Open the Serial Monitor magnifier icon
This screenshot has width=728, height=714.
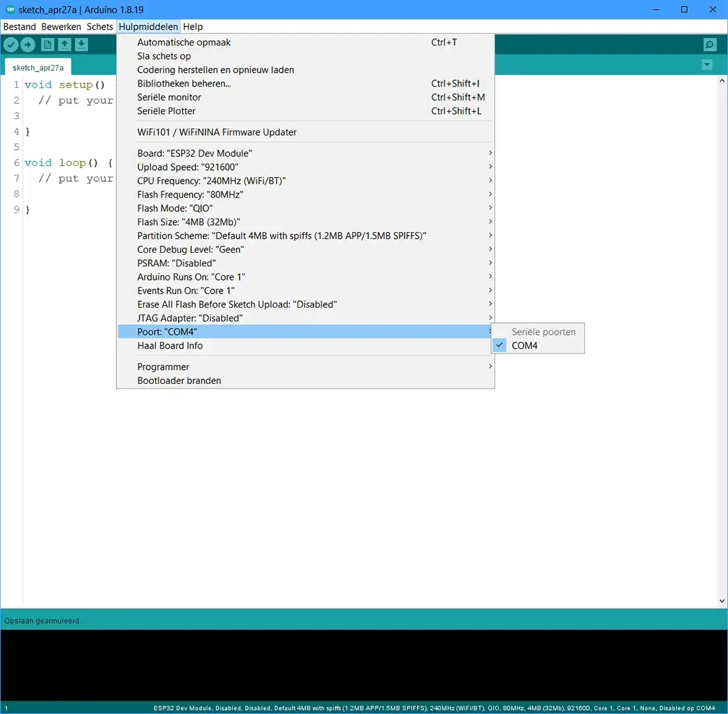click(709, 44)
